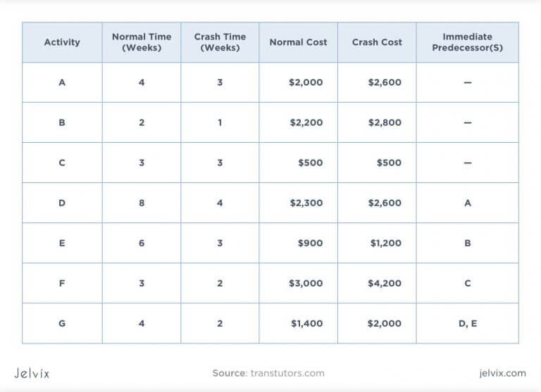
Task: Select the $3,000 normal cost cell
Action: click(x=306, y=283)
